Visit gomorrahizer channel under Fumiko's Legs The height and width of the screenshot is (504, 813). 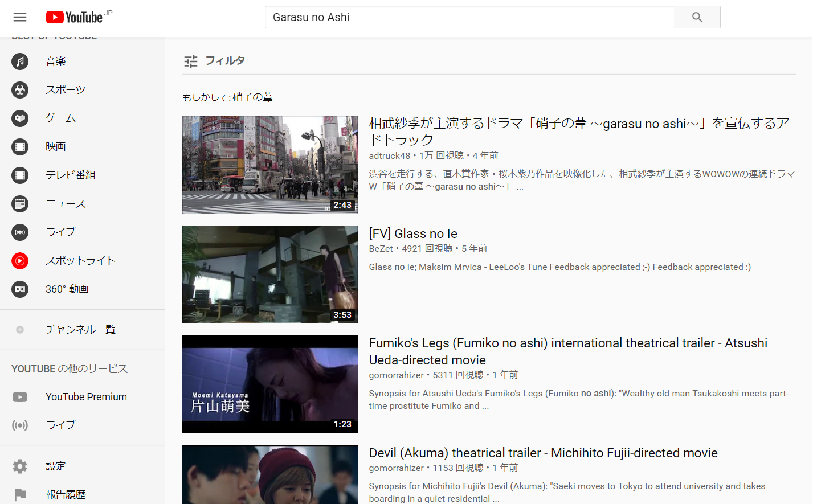tap(396, 375)
